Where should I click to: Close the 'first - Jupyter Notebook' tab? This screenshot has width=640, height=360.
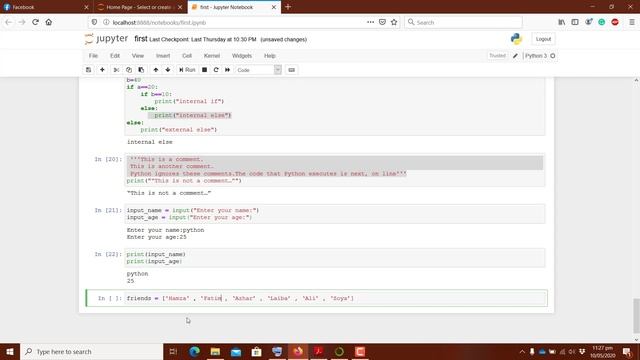274,7
